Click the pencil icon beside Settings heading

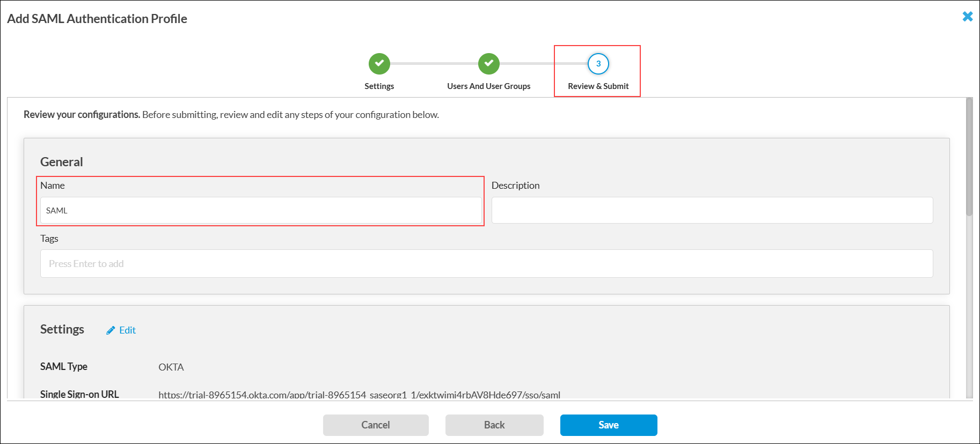click(x=111, y=330)
